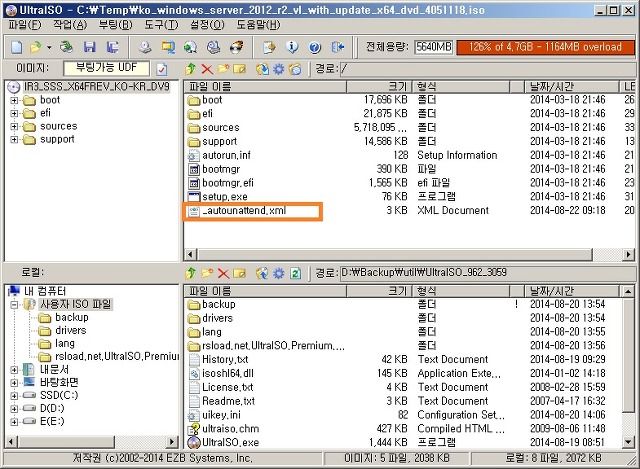Click the Open file folder icon

coord(36,47)
